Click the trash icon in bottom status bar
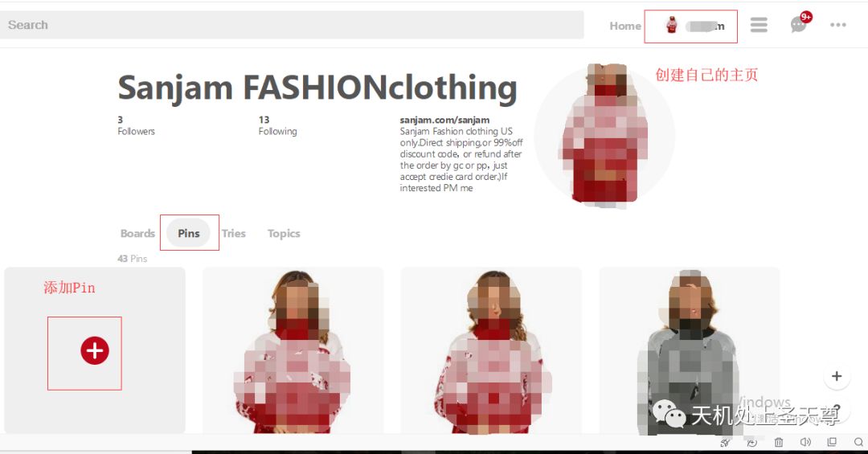 [778, 442]
